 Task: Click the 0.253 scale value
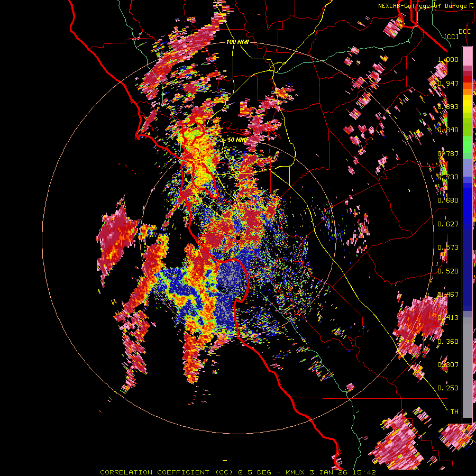pyautogui.click(x=448, y=388)
